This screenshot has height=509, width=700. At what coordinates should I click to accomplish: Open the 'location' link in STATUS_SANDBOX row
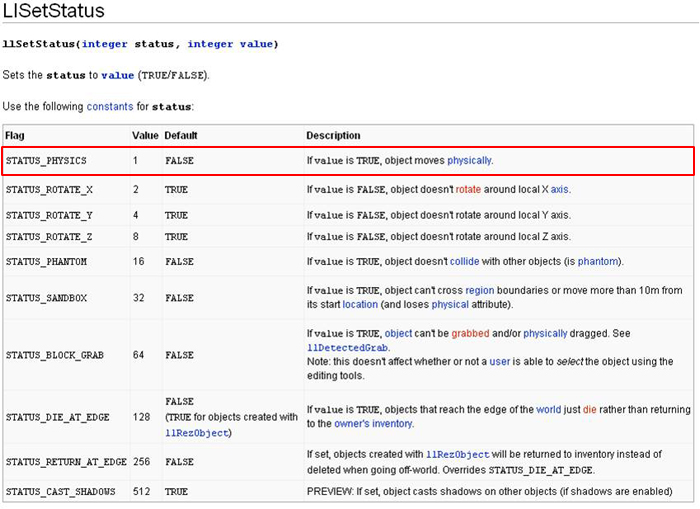point(360,304)
